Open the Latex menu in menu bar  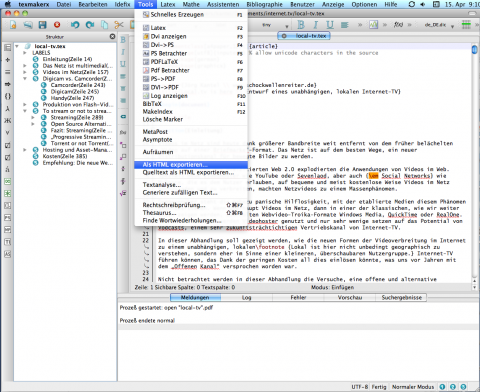(x=167, y=4)
